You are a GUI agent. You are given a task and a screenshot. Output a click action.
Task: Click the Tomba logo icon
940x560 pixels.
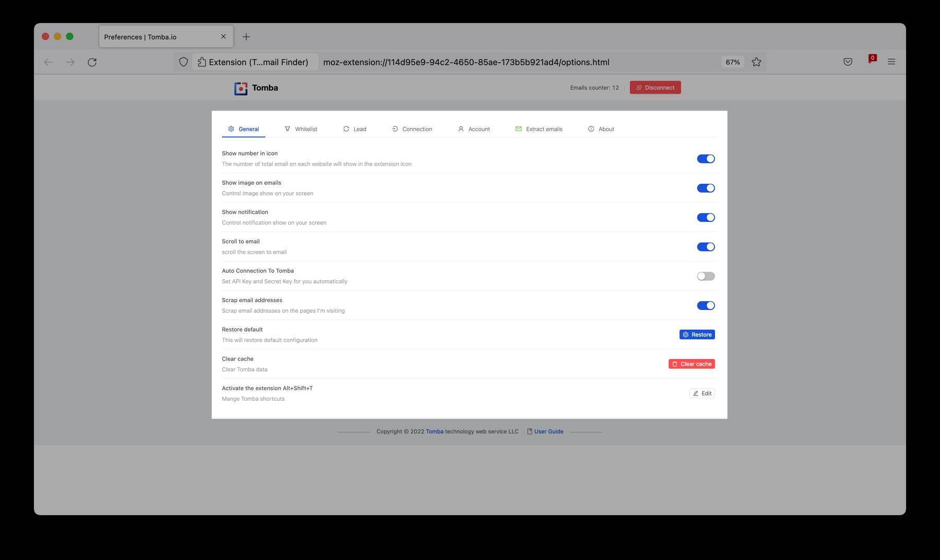click(241, 88)
